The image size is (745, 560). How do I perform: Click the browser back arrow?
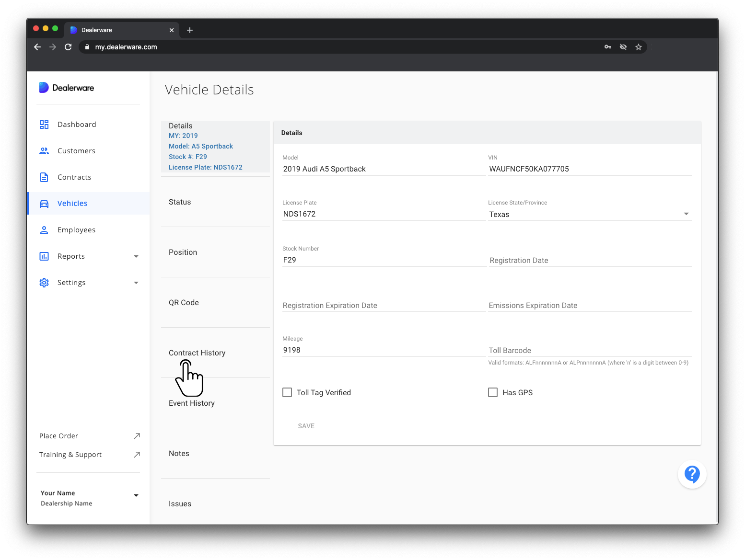37,47
